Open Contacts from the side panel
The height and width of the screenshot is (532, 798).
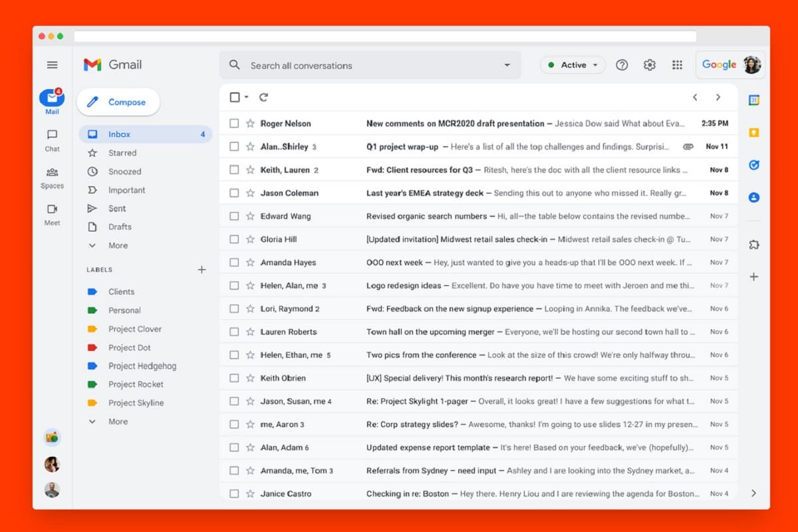pyautogui.click(x=753, y=197)
